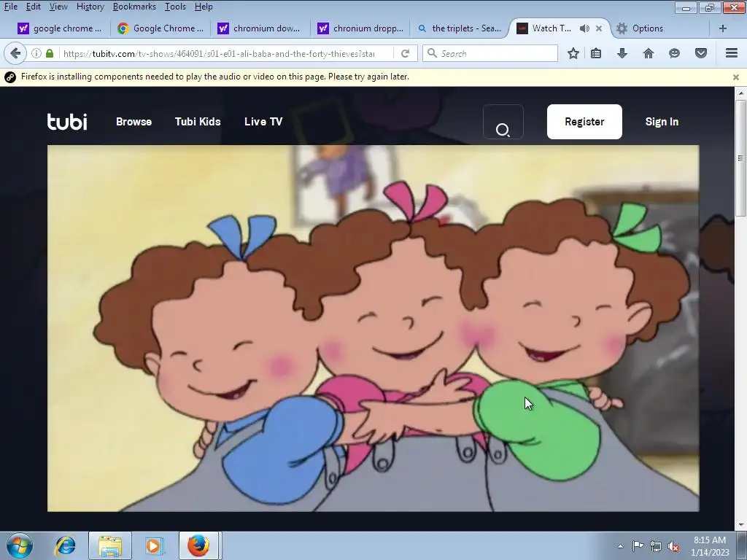This screenshot has height=560, width=747.
Task: Open the Firefox hamburger menu
Action: pos(732,53)
